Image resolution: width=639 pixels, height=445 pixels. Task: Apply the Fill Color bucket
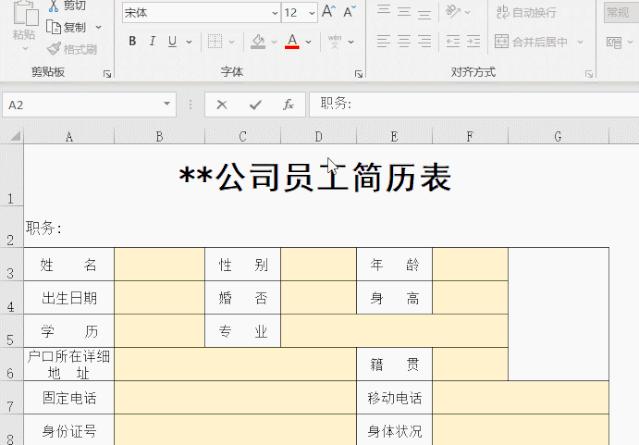pyautogui.click(x=258, y=41)
